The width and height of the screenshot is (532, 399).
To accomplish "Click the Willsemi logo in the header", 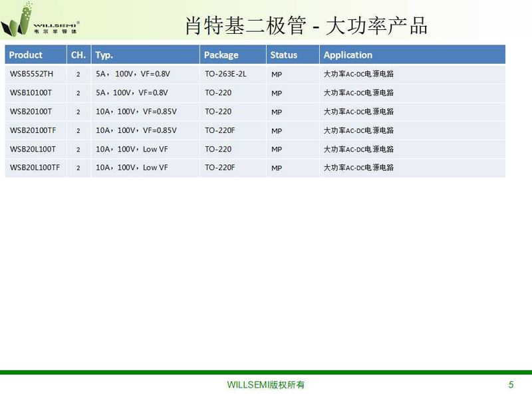I will [40, 19].
